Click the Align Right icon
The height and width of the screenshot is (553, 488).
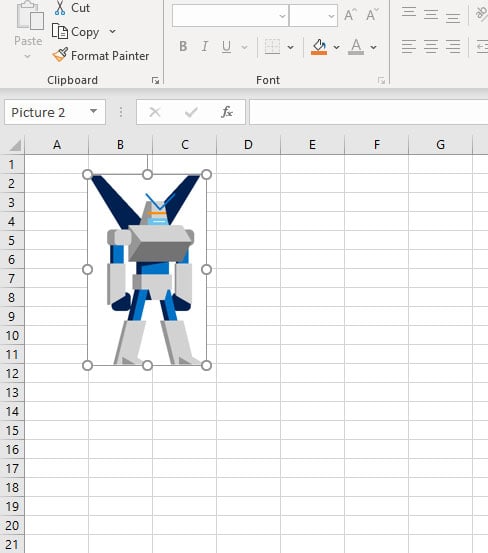point(453,47)
